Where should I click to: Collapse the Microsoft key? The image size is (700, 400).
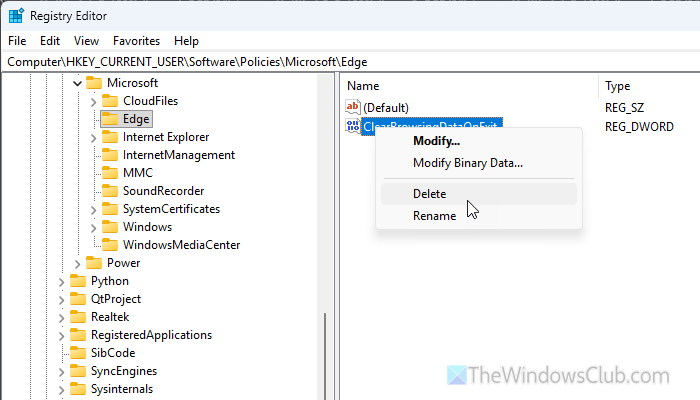click(77, 83)
